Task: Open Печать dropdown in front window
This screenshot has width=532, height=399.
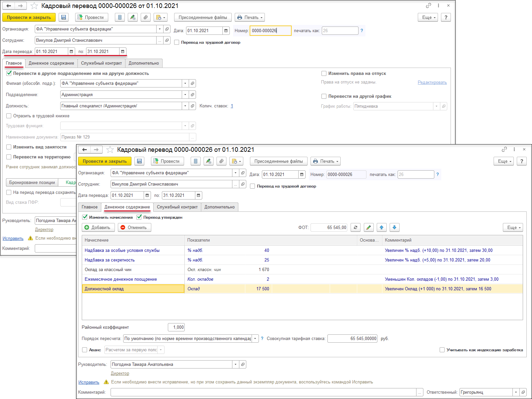Action: [325, 161]
